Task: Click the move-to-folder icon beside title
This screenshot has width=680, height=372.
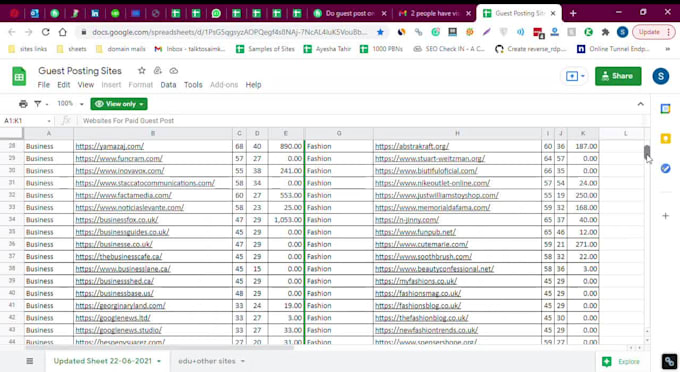Action: [157, 71]
